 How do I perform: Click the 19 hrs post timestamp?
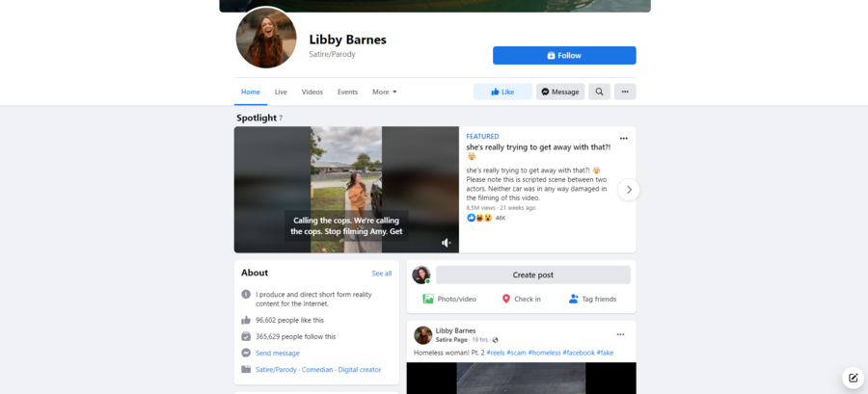(480, 340)
